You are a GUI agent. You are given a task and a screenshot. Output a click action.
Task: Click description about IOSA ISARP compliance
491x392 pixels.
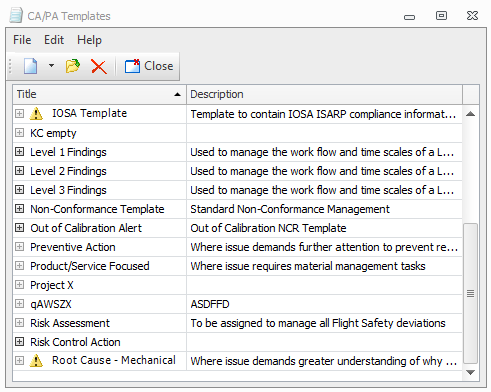coord(323,114)
